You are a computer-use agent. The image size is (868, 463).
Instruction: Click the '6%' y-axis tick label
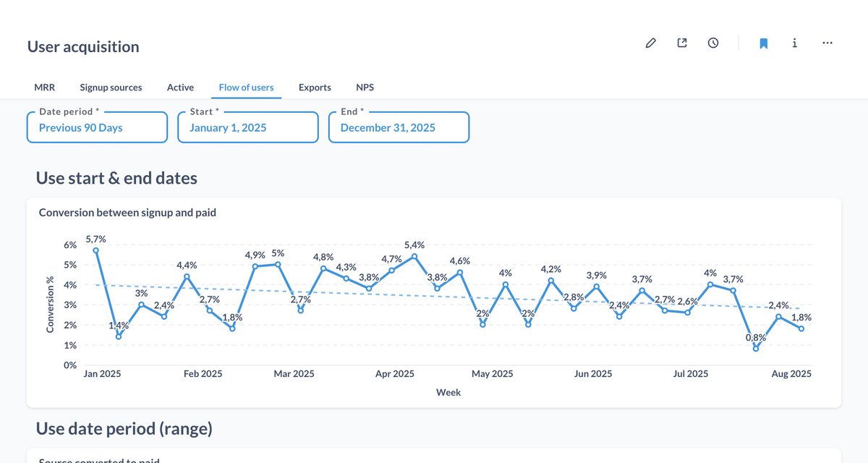tap(70, 245)
